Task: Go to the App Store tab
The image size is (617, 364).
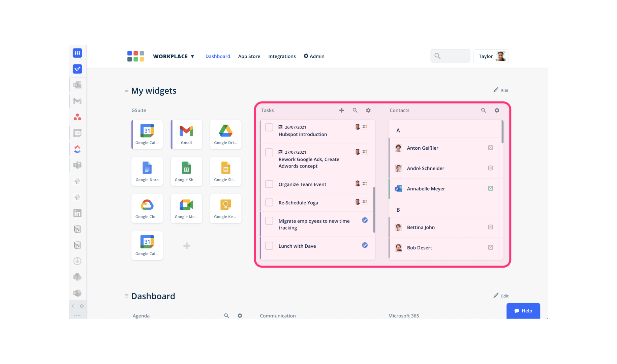Action: (x=249, y=56)
